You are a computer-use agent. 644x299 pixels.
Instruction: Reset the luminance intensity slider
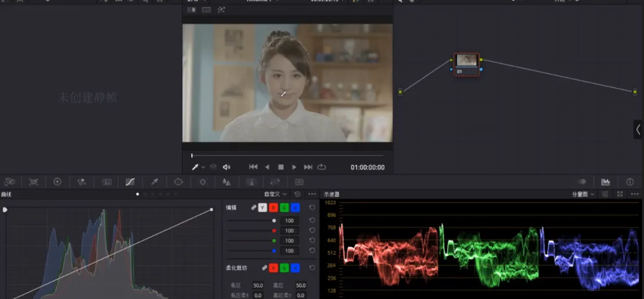click(x=312, y=220)
